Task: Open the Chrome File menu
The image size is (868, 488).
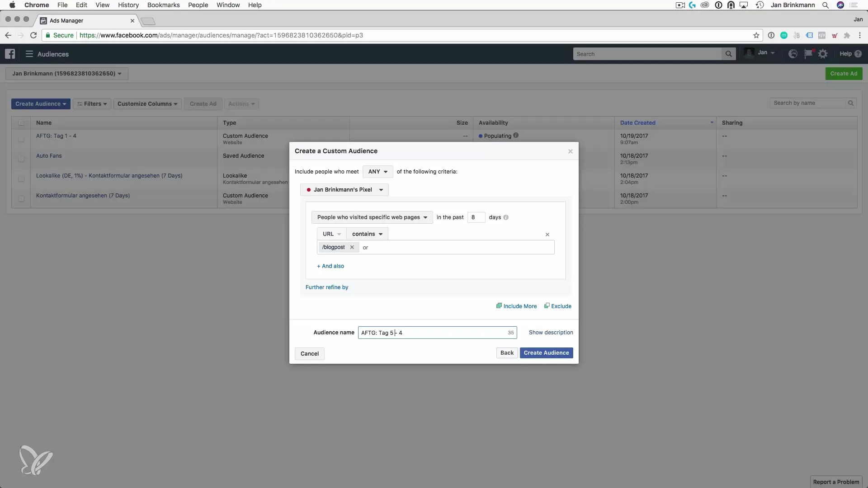Action: tap(62, 5)
